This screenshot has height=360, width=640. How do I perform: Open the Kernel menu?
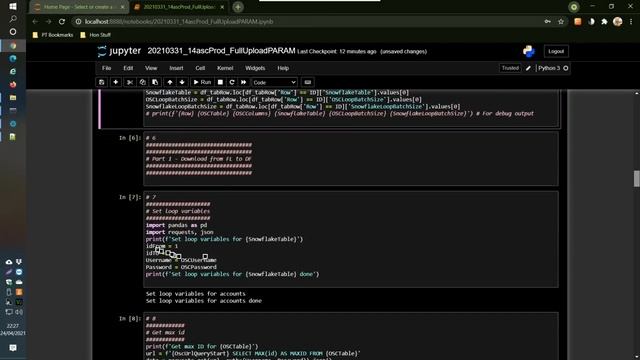225,68
